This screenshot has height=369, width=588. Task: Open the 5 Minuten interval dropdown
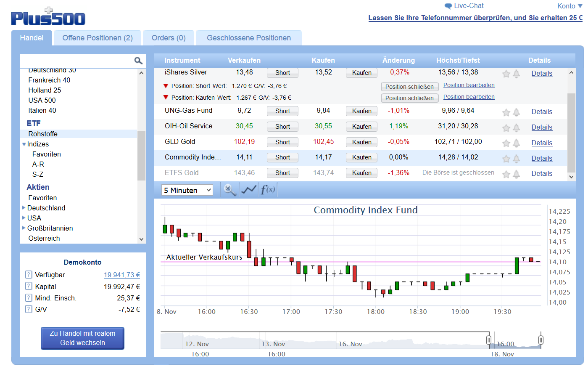point(187,190)
